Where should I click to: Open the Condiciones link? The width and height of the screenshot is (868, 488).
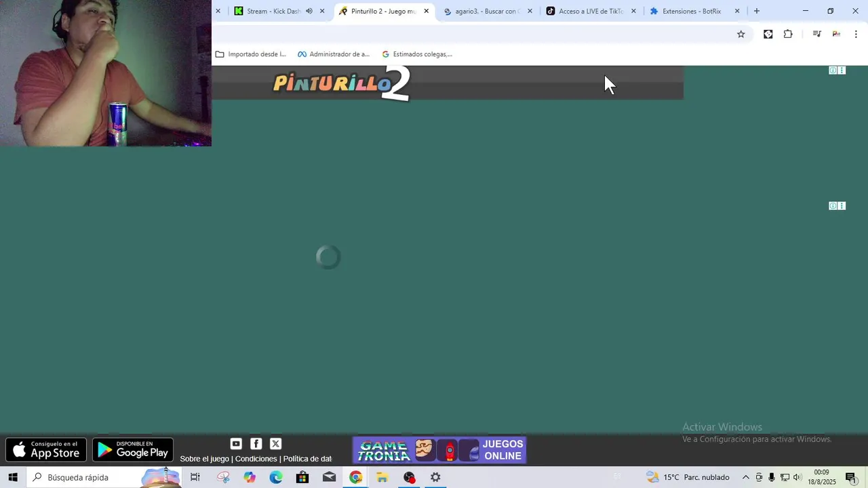[256, 459]
